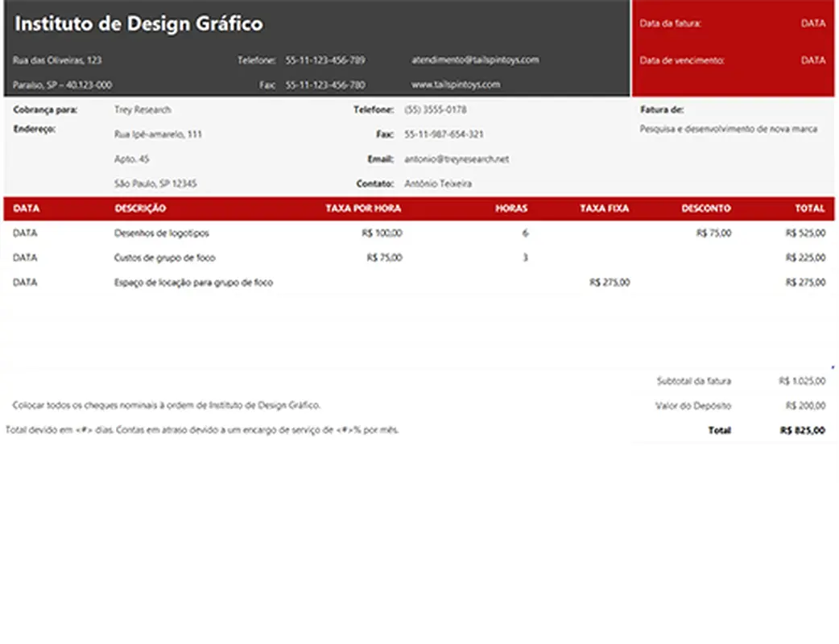Click the "Instituto de Design Gráfico" title

[138, 24]
